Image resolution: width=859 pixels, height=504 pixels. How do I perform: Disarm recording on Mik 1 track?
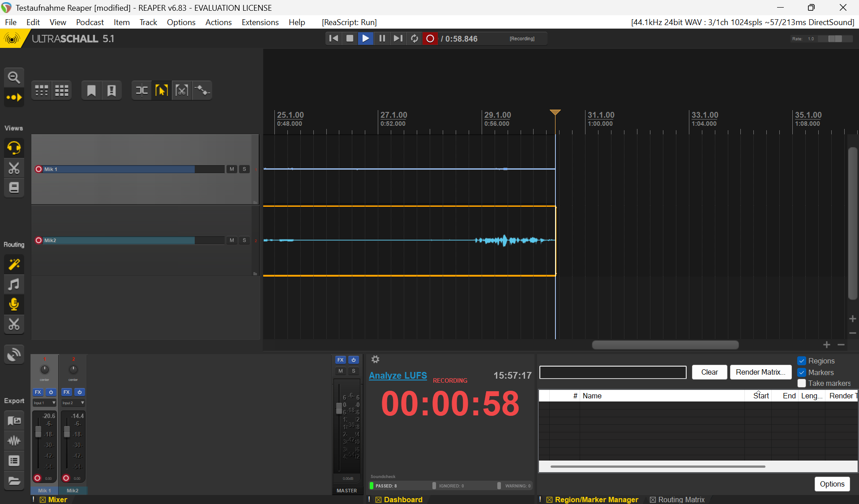coord(38,169)
